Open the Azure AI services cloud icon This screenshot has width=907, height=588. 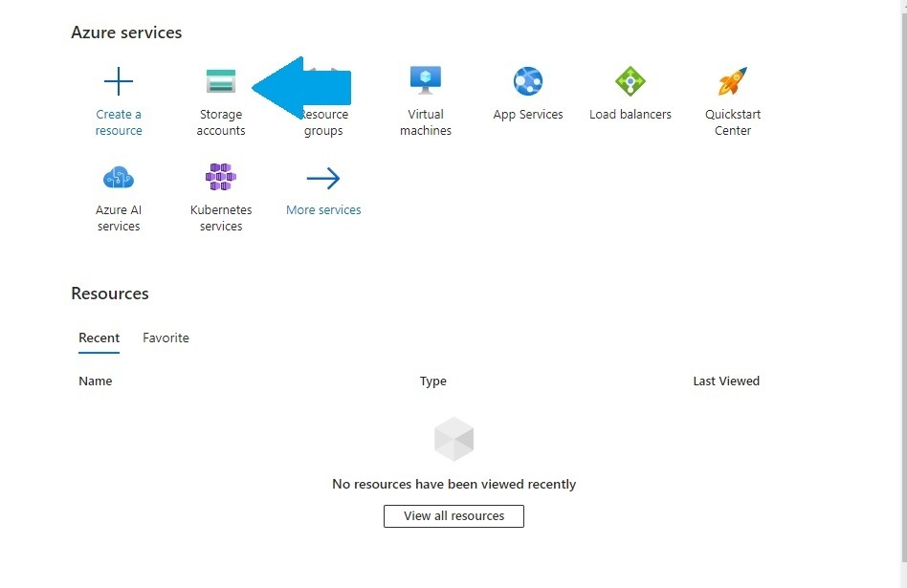[x=119, y=178]
